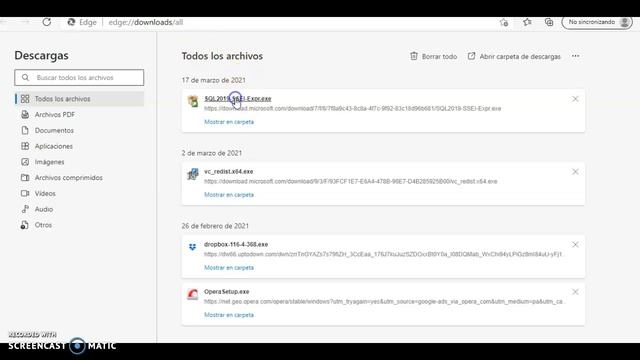Add this page to favorites star icon

pos(504,22)
